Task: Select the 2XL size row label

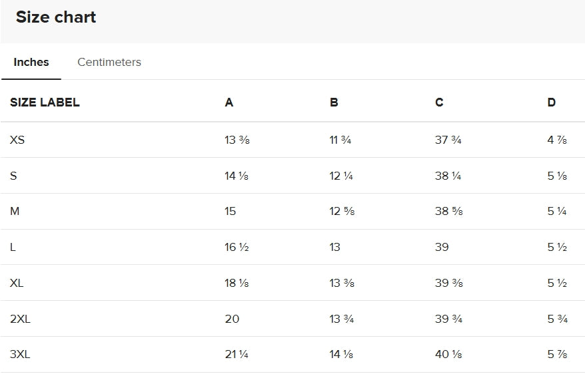Action: [x=20, y=319]
